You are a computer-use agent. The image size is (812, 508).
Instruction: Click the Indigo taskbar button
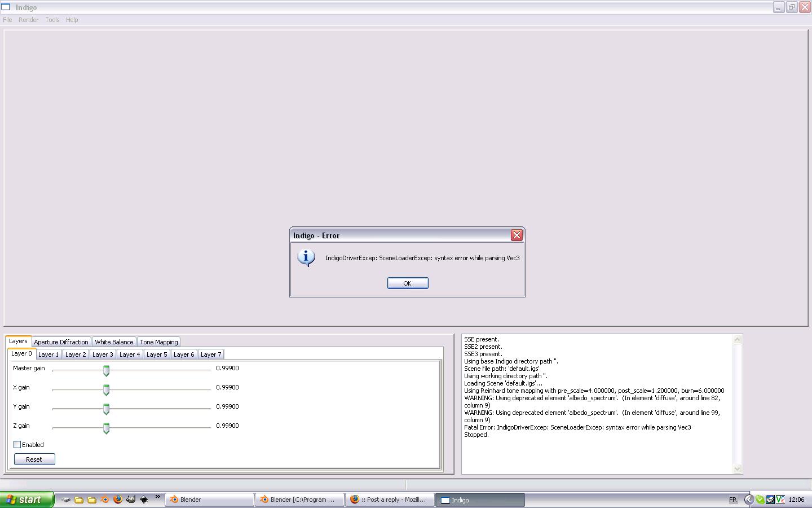pos(480,500)
